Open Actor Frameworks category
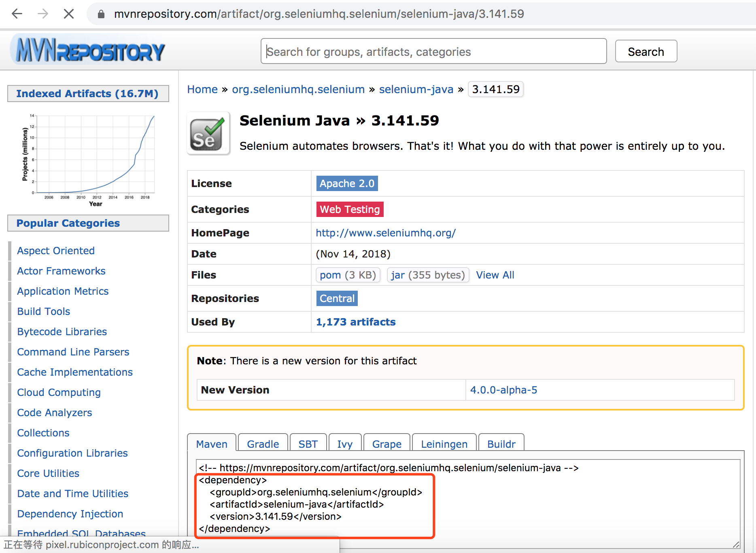Screen dimensions: 756x553 61,271
